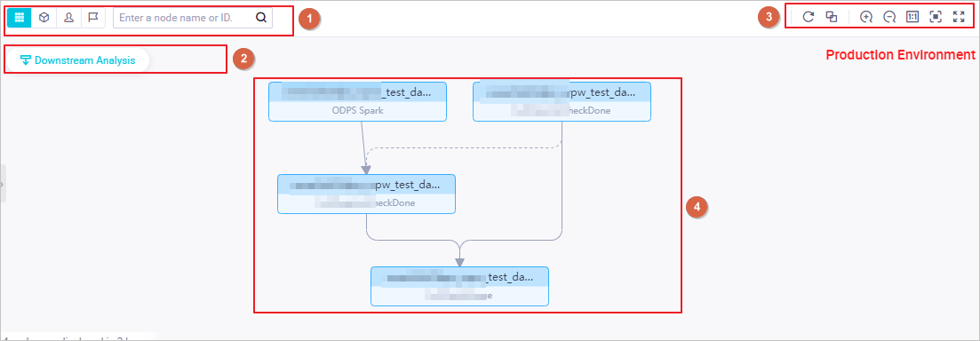Open Downstream Analysis
This screenshot has width=980, height=341.
click(x=77, y=60)
